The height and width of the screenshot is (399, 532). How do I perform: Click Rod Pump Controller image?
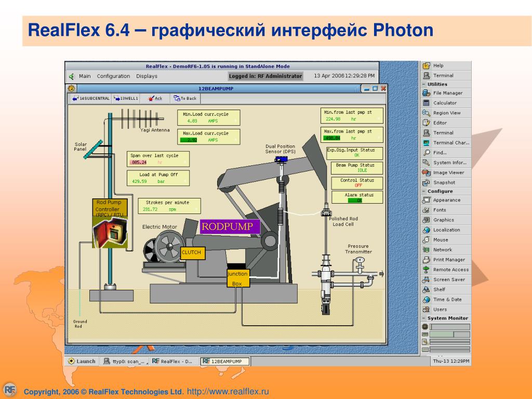[x=110, y=232]
